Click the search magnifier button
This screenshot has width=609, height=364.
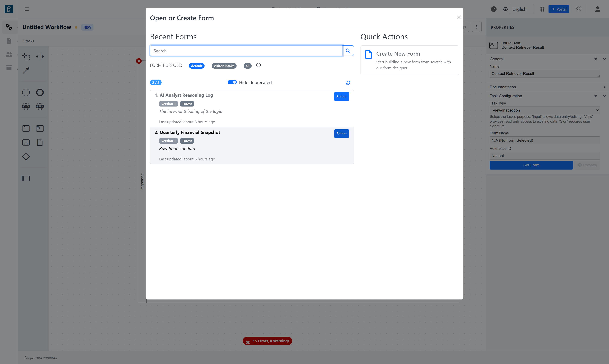(348, 51)
